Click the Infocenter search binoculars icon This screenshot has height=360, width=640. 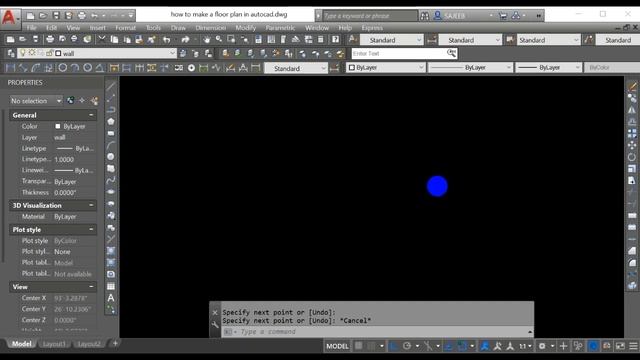point(424,16)
